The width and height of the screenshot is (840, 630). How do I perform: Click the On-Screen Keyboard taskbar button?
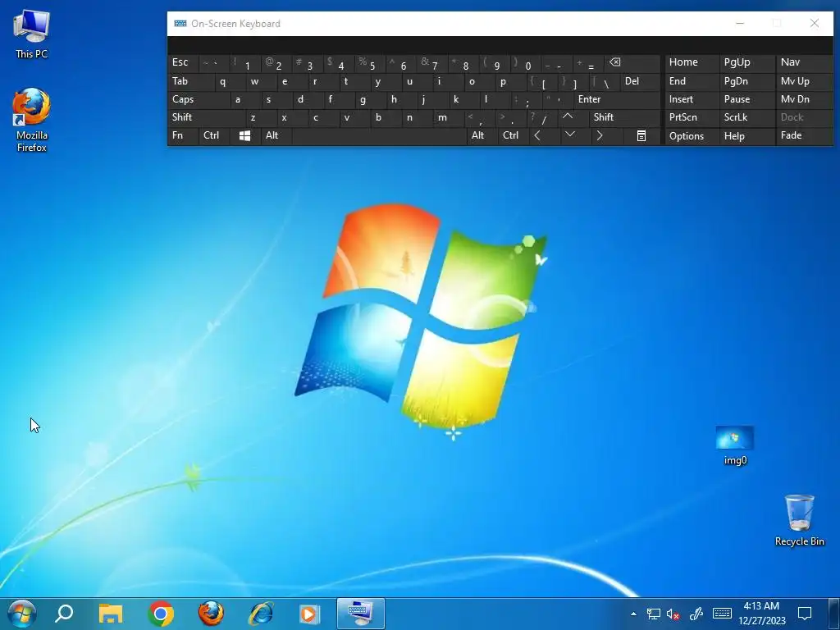[361, 614]
